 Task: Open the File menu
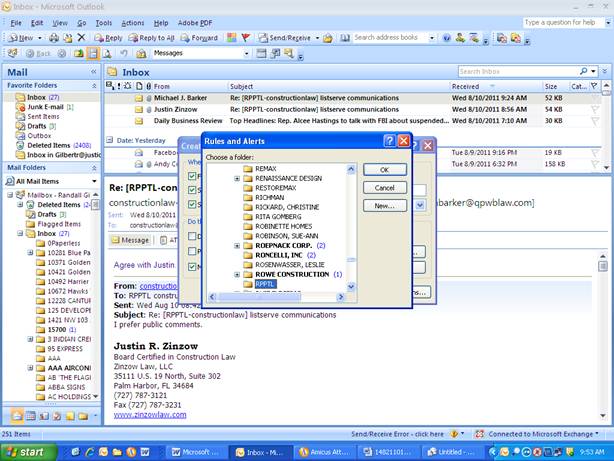tap(16, 23)
